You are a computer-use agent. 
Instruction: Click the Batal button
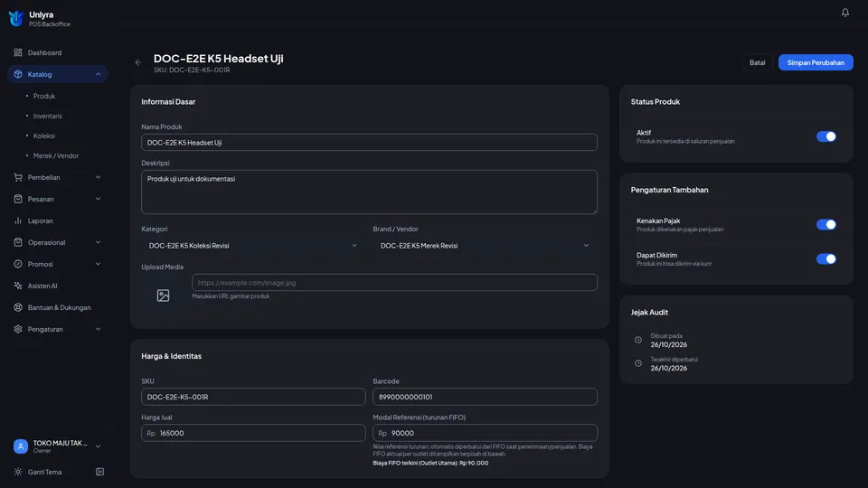pyautogui.click(x=757, y=62)
